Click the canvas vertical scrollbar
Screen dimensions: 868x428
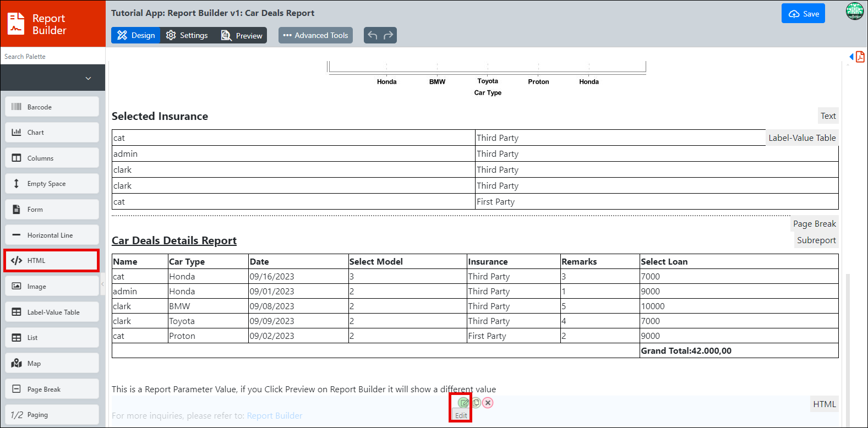(848, 350)
